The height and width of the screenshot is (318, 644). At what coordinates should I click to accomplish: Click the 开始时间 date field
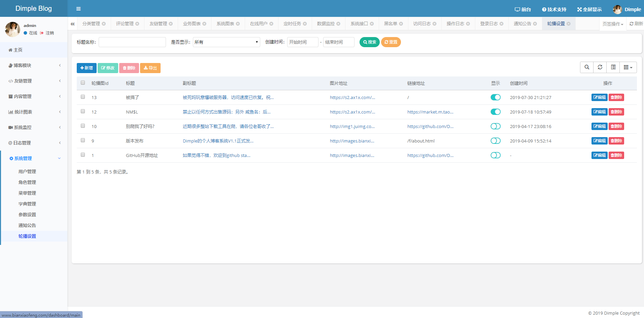(x=303, y=42)
